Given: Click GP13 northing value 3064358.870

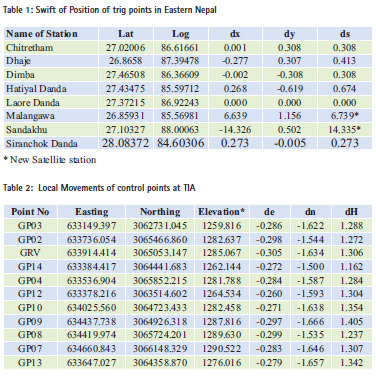Looking at the screenshot, I should point(160,363).
